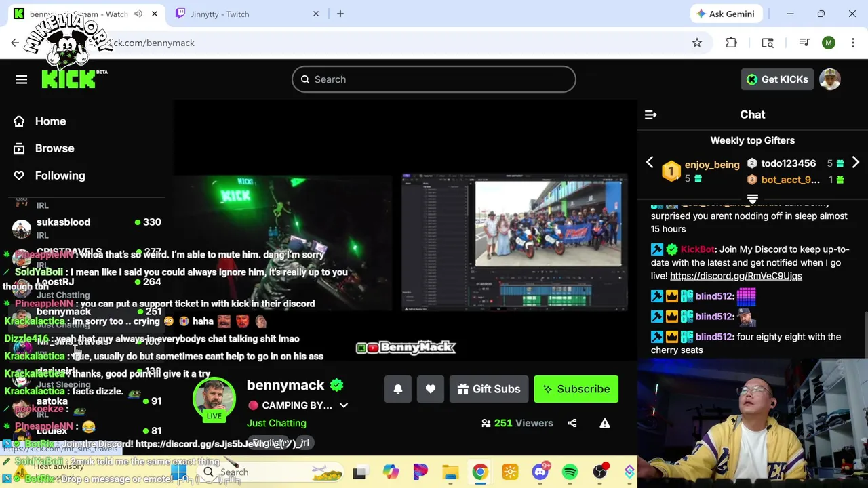Viewport: 868px width, 488px height.
Task: Click the Weekly top Gifters heading
Action: (x=753, y=140)
